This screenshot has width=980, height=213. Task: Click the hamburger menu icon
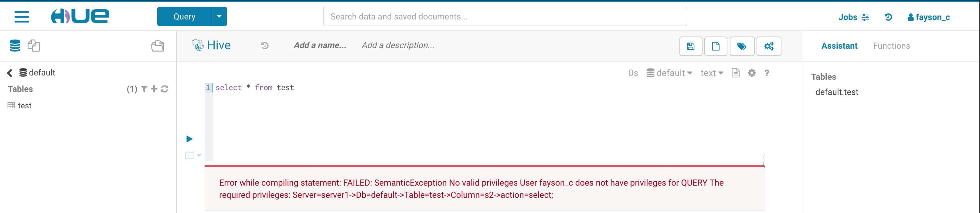tap(22, 17)
